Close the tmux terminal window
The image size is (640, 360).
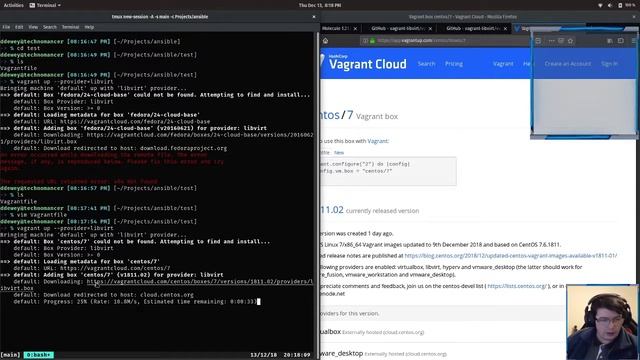coord(314,17)
